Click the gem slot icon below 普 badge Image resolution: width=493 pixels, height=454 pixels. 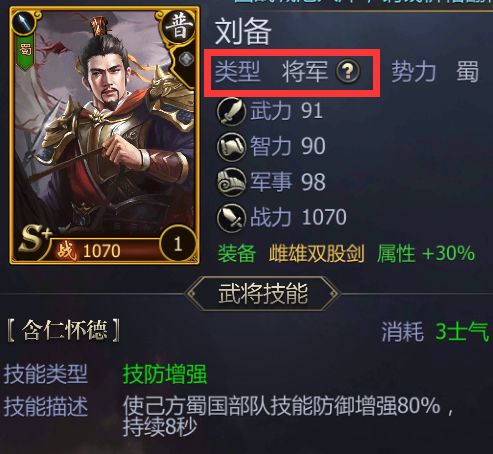click(x=186, y=59)
